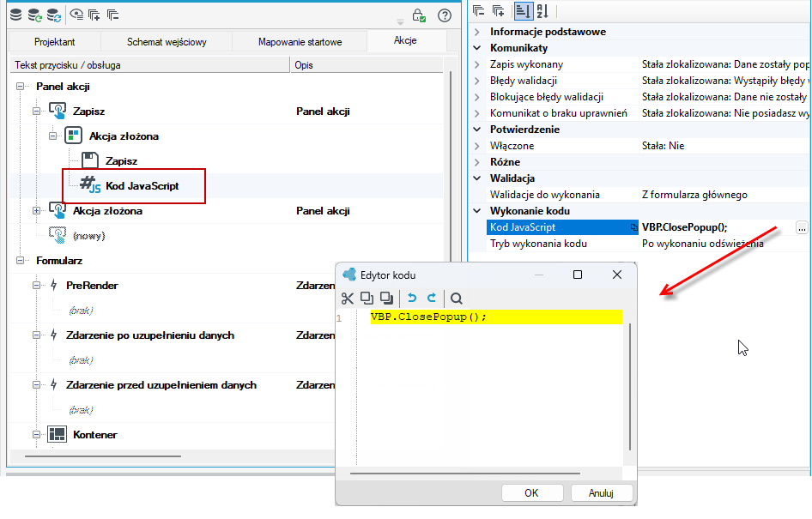
Task: Expand the Błędy walidacji property
Action: tap(477, 81)
